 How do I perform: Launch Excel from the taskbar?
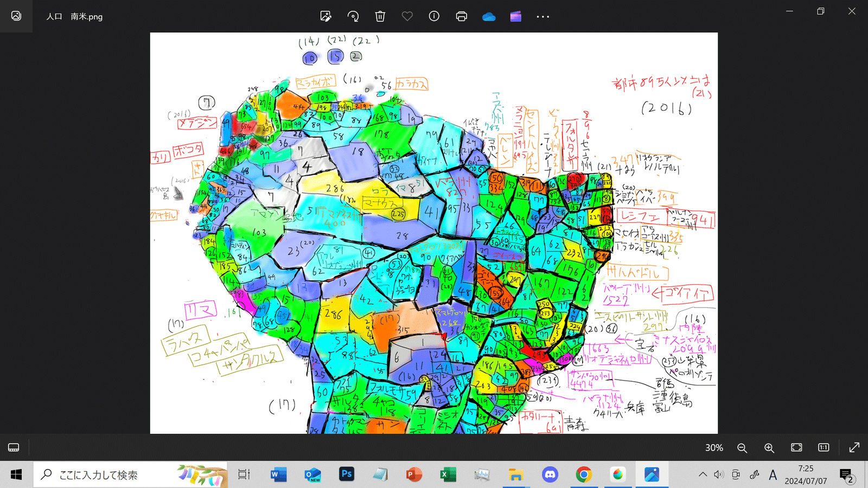(448, 475)
